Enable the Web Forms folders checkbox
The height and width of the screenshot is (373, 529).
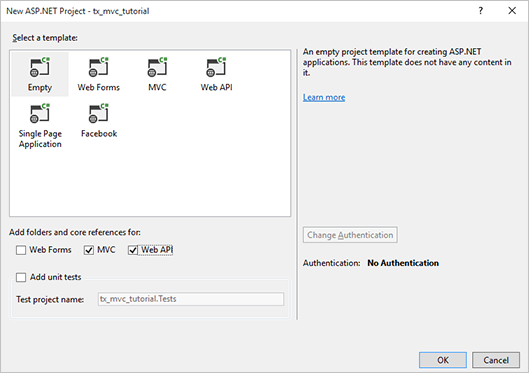click(x=21, y=250)
